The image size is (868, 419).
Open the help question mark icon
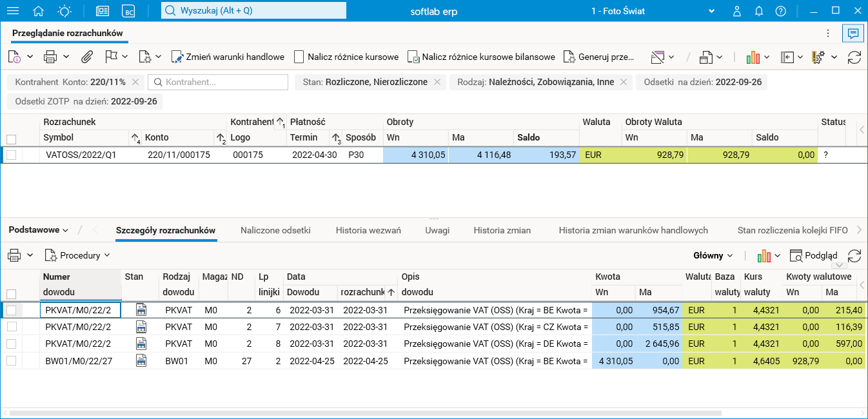[x=781, y=11]
